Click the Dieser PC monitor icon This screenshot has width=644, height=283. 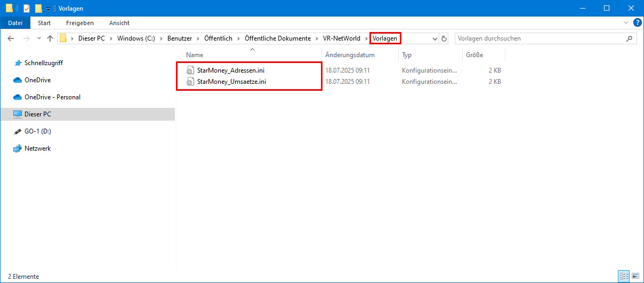[17, 114]
